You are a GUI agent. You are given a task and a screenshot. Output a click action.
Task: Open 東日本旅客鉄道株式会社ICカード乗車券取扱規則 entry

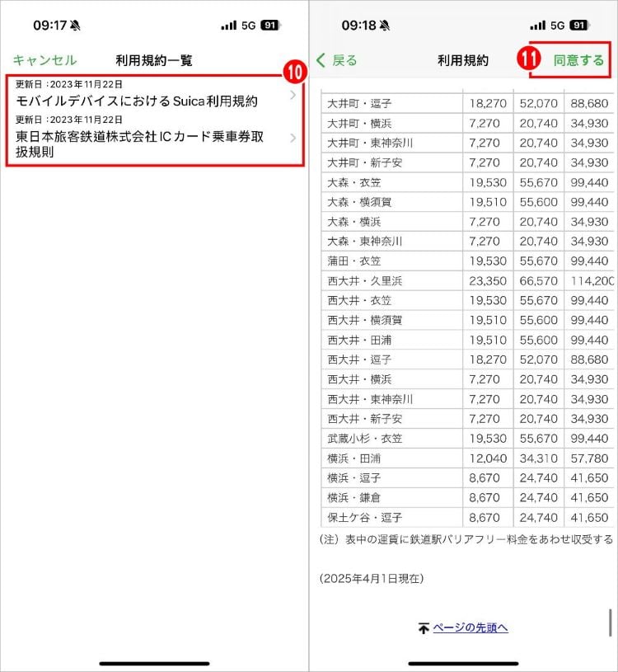(154, 138)
